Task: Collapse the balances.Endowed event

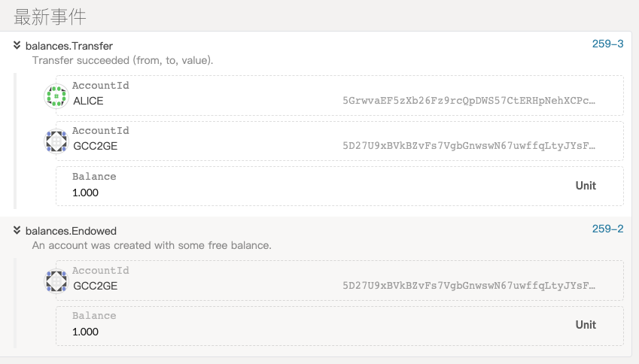Action: pos(17,230)
